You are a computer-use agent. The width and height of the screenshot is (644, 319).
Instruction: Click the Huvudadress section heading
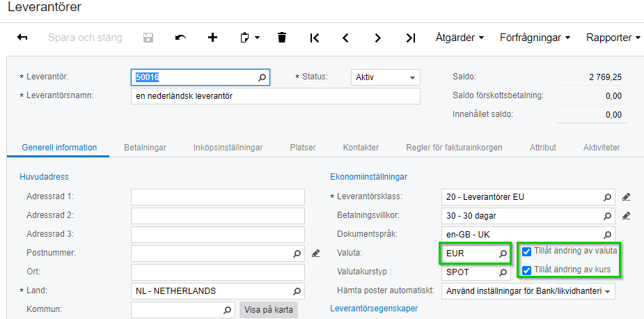(x=44, y=177)
